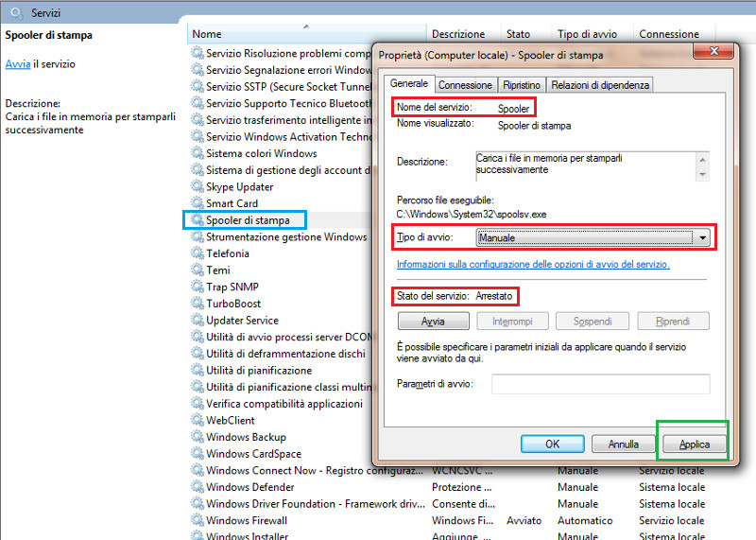The height and width of the screenshot is (540, 756).
Task: Click gear icon of TurboBoost
Action: click(x=198, y=303)
